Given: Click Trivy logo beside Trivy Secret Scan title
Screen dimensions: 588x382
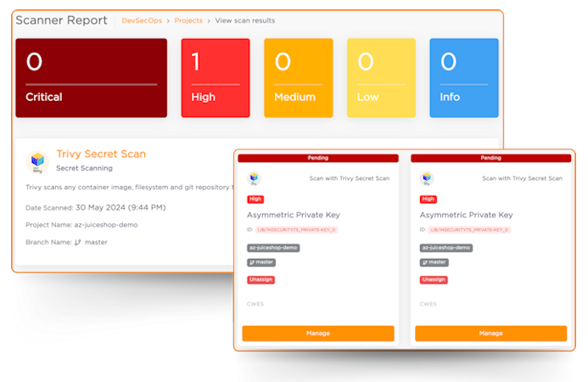Looking at the screenshot, I should tap(37, 162).
